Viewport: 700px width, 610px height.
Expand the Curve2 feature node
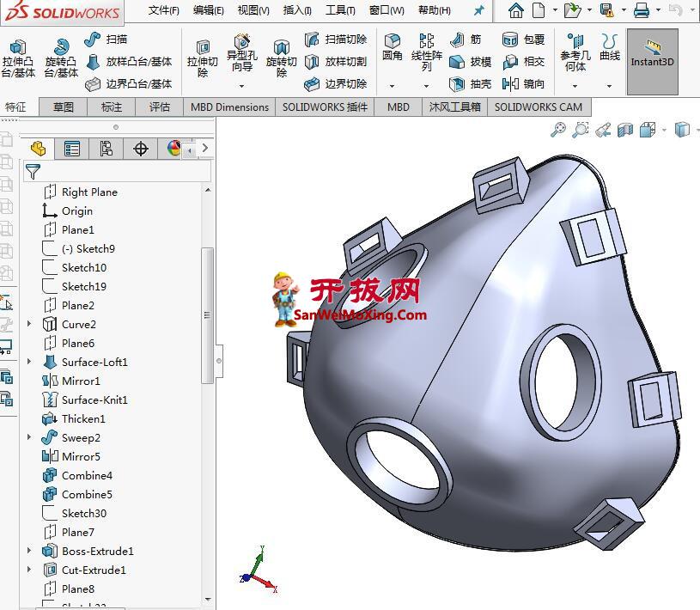pos(29,324)
